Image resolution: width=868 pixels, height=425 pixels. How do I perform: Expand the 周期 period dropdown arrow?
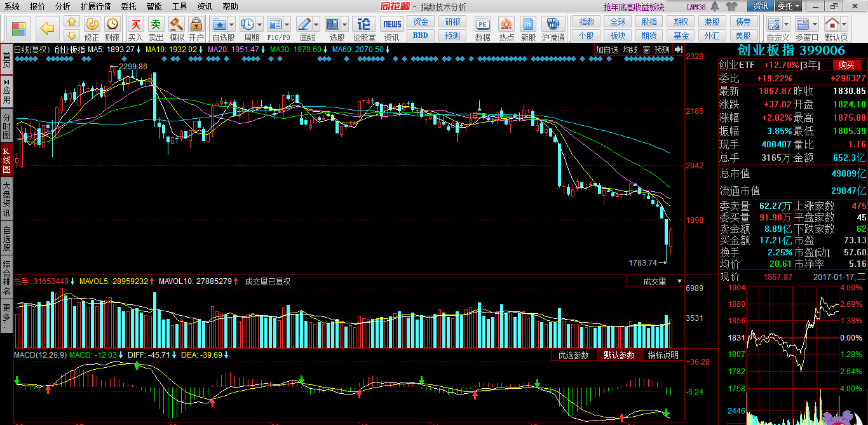point(259,25)
